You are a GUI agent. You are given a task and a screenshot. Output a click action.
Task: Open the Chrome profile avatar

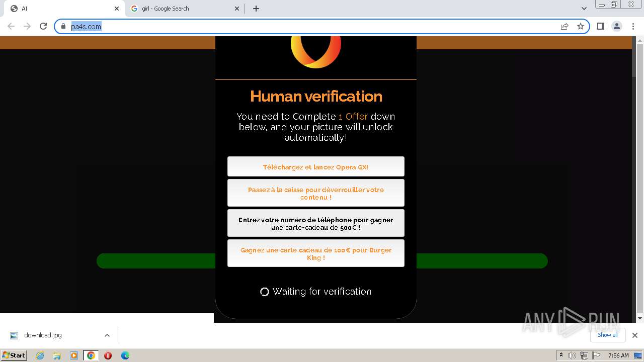[x=617, y=26]
